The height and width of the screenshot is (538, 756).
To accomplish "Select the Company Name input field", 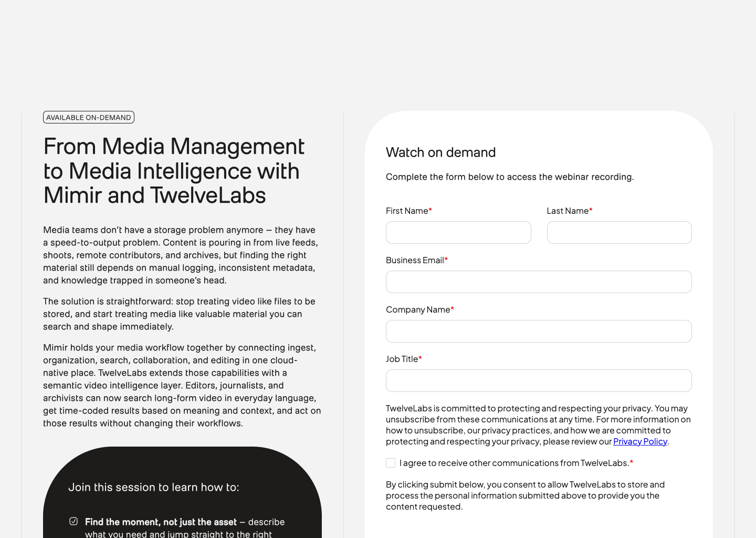I will 539,331.
